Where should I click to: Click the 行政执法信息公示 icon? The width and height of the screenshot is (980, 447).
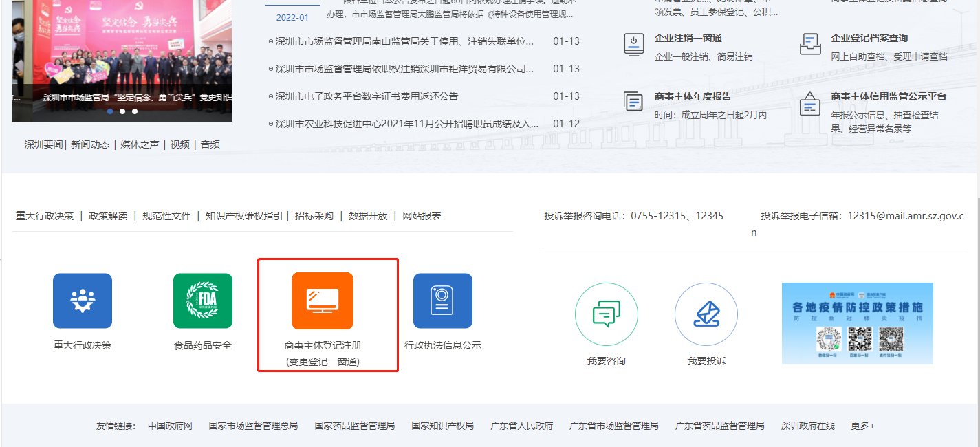tap(443, 299)
